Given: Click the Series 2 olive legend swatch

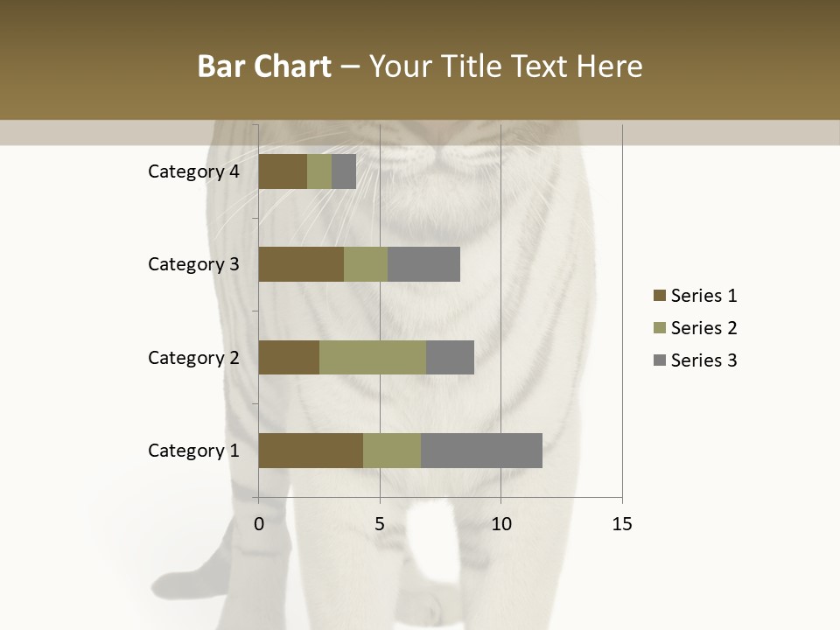Looking at the screenshot, I should 660,328.
